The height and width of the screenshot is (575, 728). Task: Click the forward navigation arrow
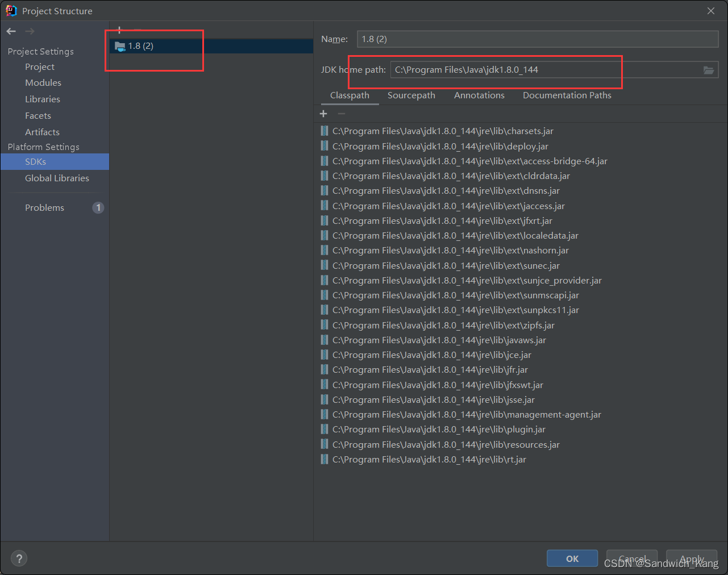tap(30, 31)
